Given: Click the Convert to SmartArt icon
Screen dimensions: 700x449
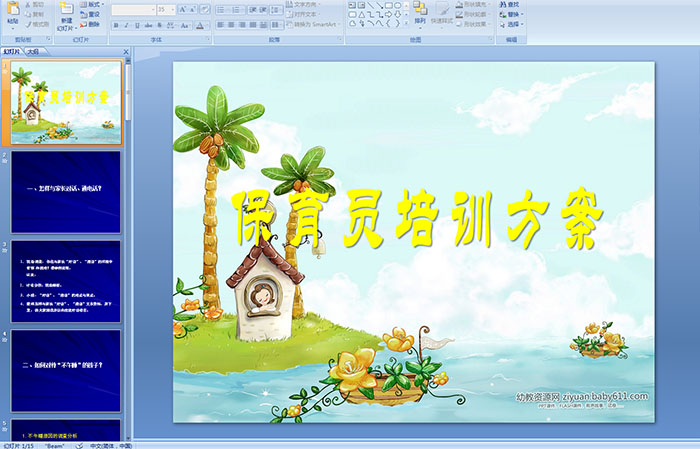Looking at the screenshot, I should (290, 24).
